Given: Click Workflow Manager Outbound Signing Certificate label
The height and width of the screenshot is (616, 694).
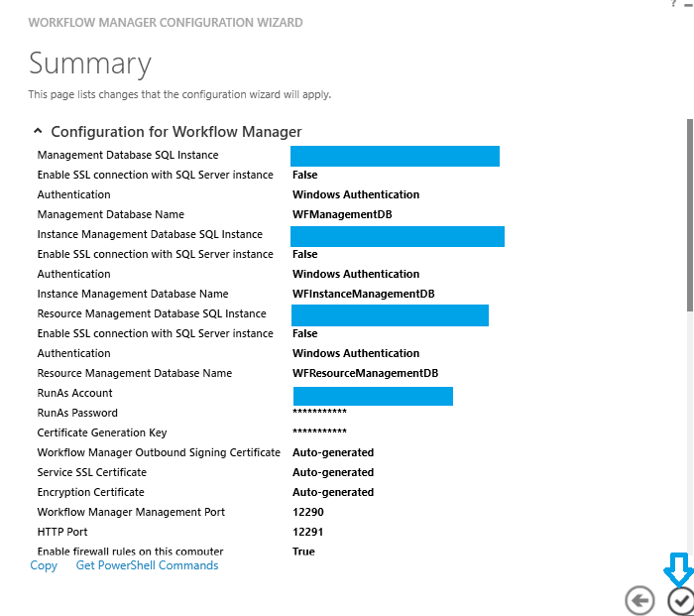Looking at the screenshot, I should coord(159,452).
